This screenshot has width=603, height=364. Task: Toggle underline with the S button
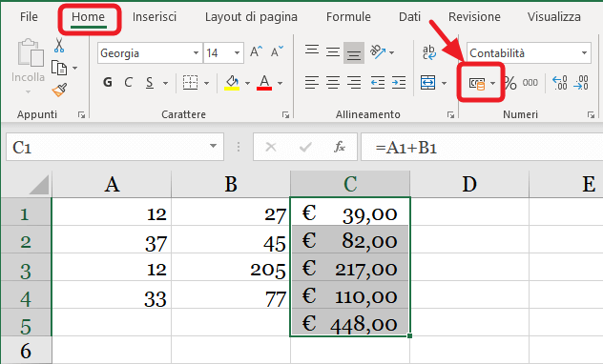click(x=150, y=82)
